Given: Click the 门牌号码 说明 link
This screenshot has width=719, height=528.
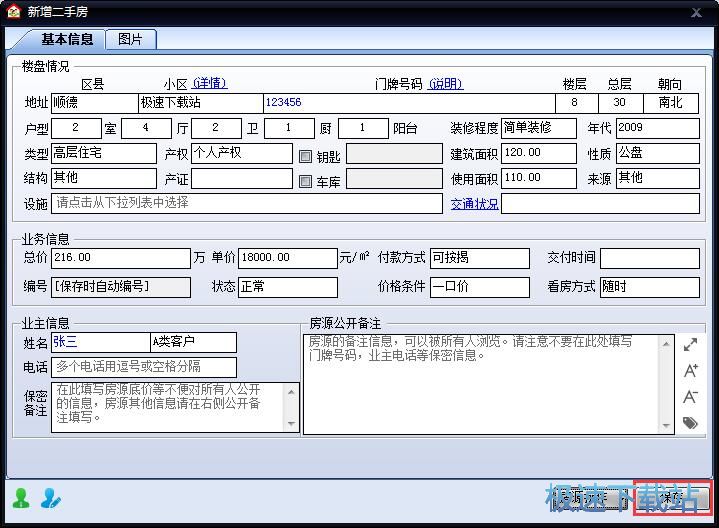Looking at the screenshot, I should (x=446, y=84).
